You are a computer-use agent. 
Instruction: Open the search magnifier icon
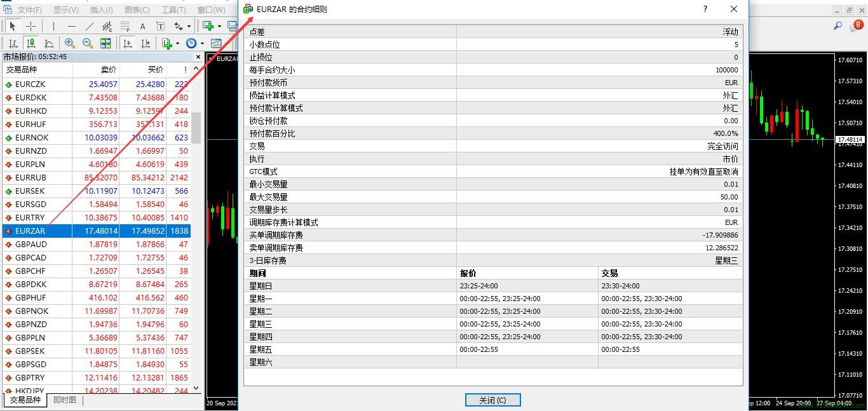[x=837, y=26]
